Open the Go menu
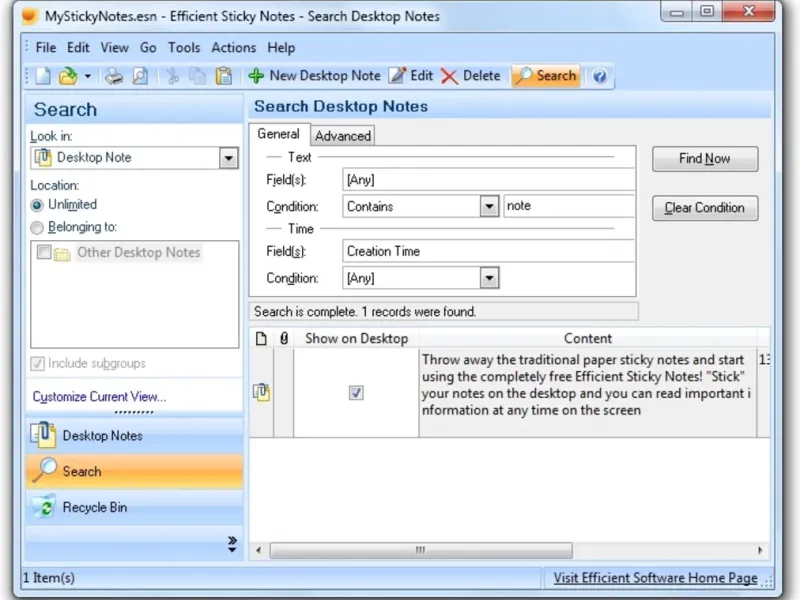This screenshot has width=800, height=600. coord(148,47)
